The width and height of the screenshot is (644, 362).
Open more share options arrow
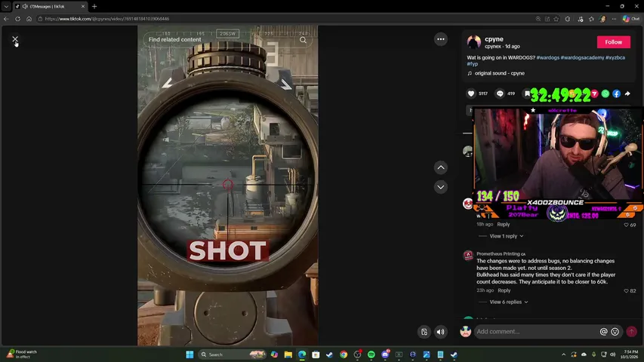[627, 94]
